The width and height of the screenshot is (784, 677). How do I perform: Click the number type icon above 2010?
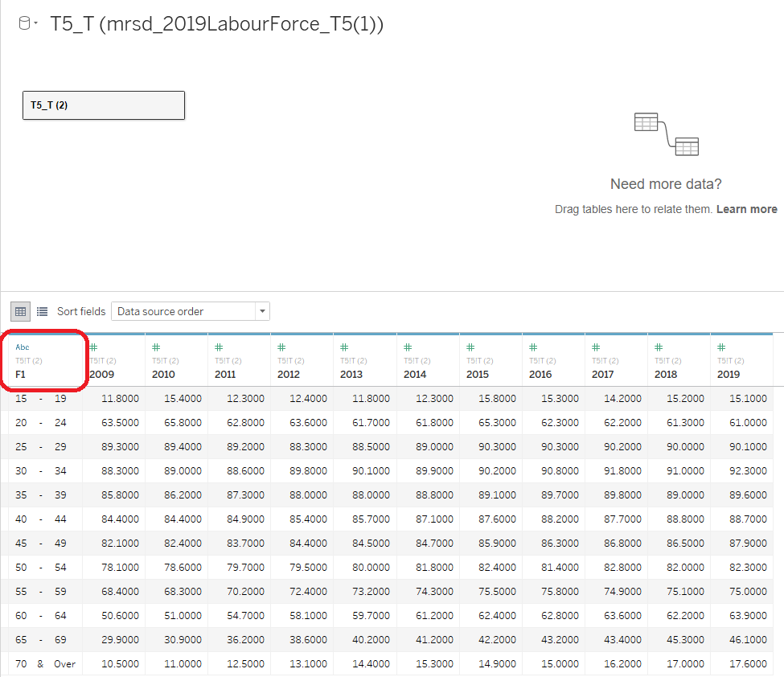pyautogui.click(x=156, y=347)
